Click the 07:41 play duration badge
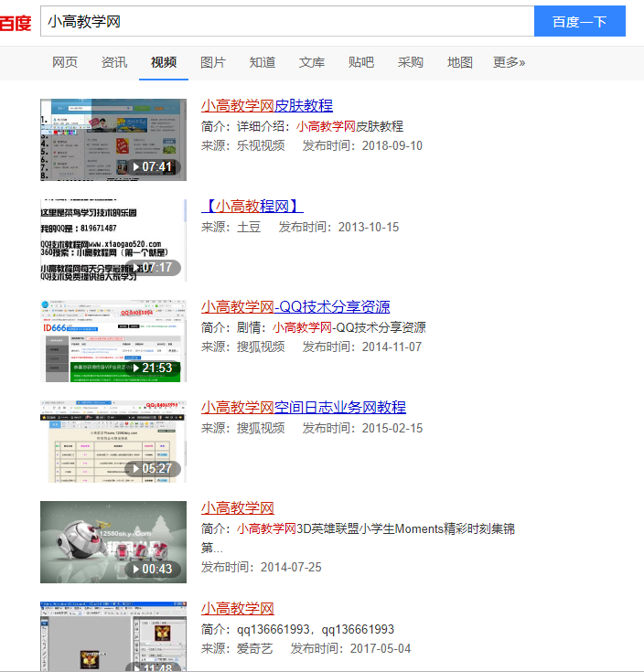Image resolution: width=644 pixels, height=672 pixels. [x=153, y=166]
